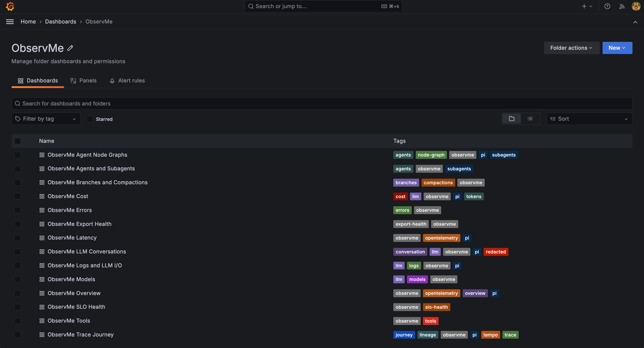Open the user profile avatar

click(x=636, y=6)
